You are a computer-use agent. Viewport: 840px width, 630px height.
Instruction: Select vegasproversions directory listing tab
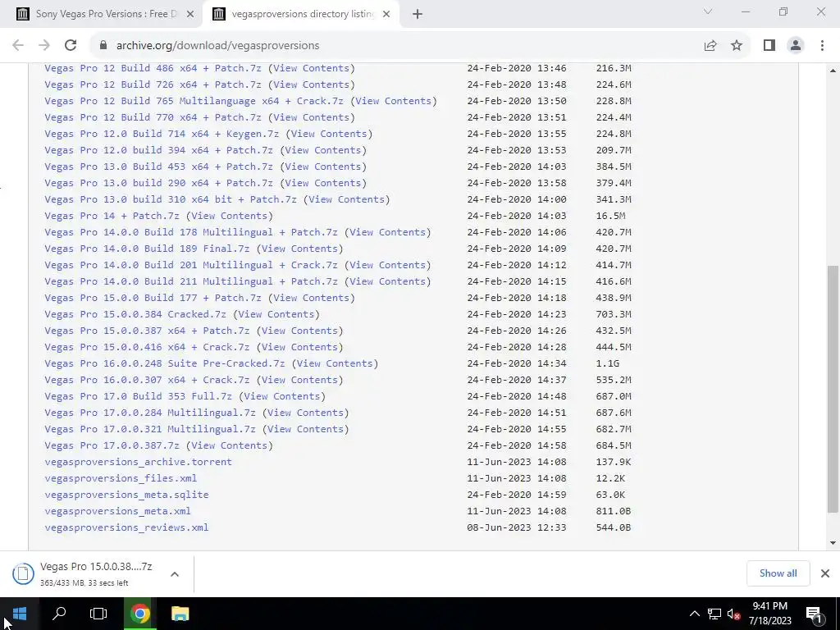tap(300, 14)
